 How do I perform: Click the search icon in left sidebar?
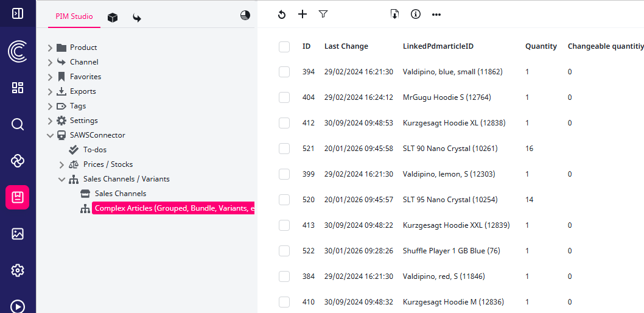18,124
